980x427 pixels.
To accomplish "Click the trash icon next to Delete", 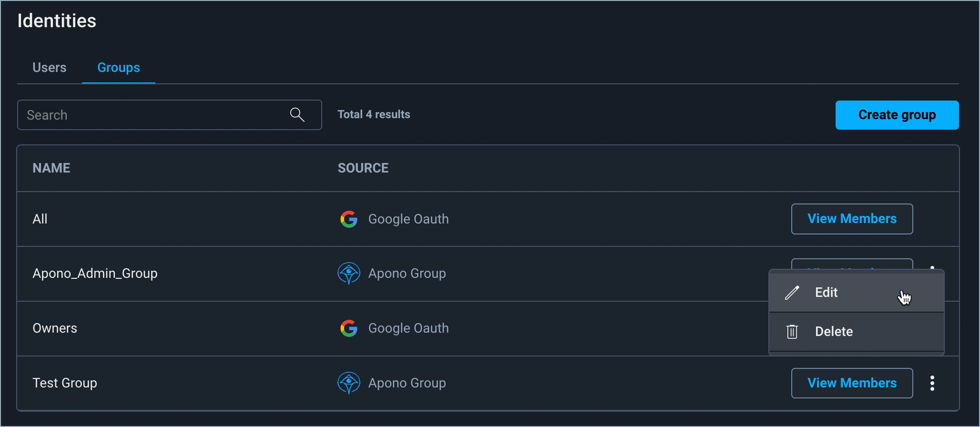I will click(x=792, y=332).
